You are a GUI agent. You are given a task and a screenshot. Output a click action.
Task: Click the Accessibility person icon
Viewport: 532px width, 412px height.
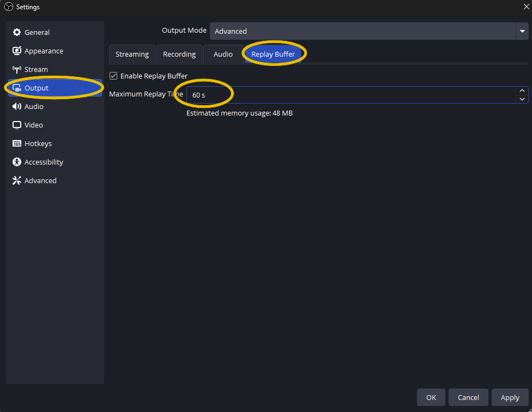click(16, 162)
